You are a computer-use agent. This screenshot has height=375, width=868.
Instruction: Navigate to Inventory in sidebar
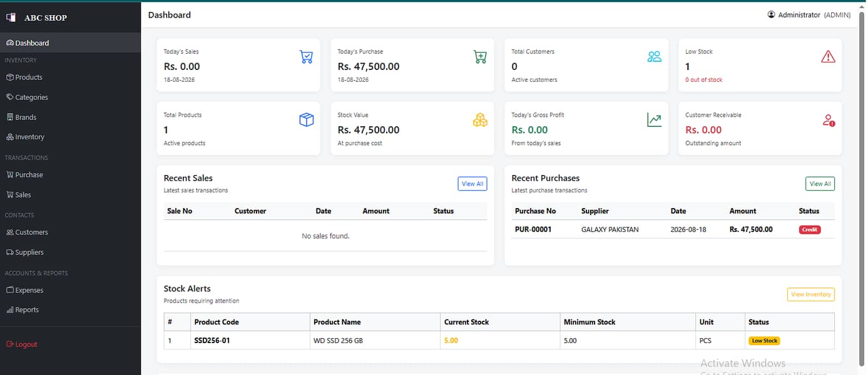pos(70,137)
